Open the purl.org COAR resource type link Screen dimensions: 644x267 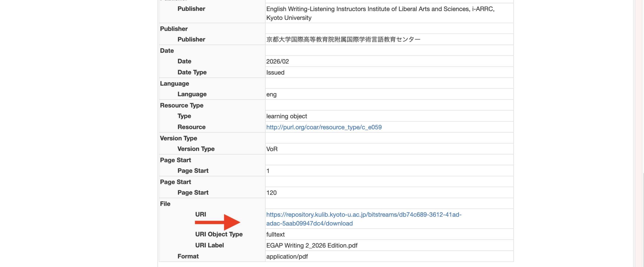click(324, 127)
